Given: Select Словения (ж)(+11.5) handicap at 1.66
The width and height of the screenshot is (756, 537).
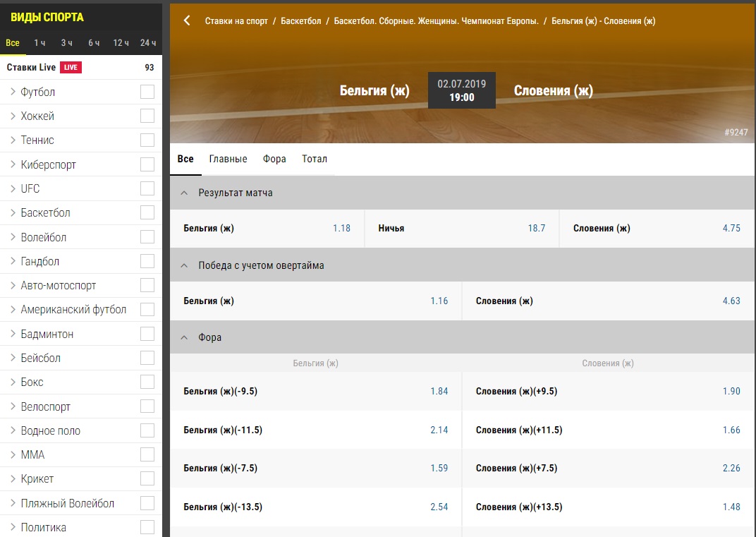Looking at the screenshot, I should point(608,430).
